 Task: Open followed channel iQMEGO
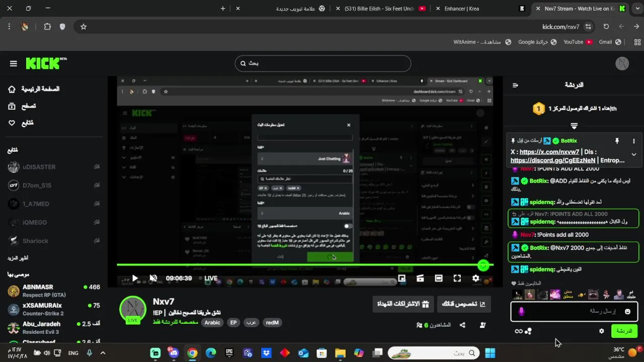tap(53, 222)
